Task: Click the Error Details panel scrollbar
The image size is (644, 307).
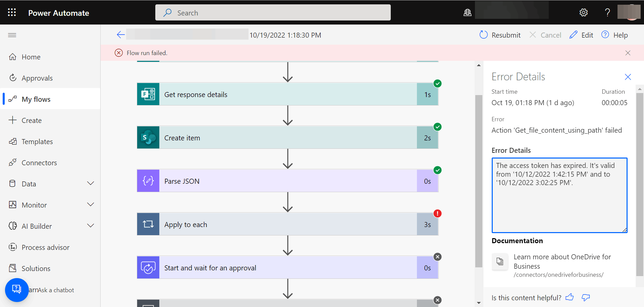Action: click(x=640, y=185)
